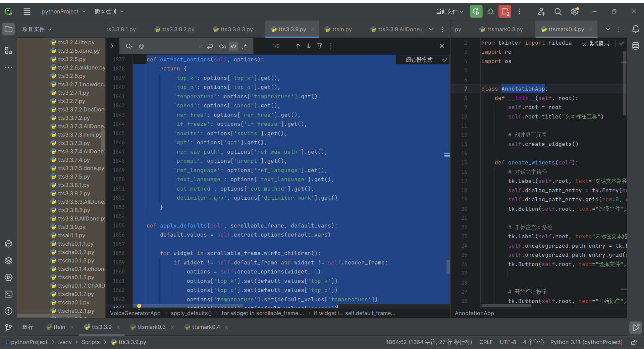The width and height of the screenshot is (644, 349).
Task: Change UTF-8 file encoding
Action: 508,342
